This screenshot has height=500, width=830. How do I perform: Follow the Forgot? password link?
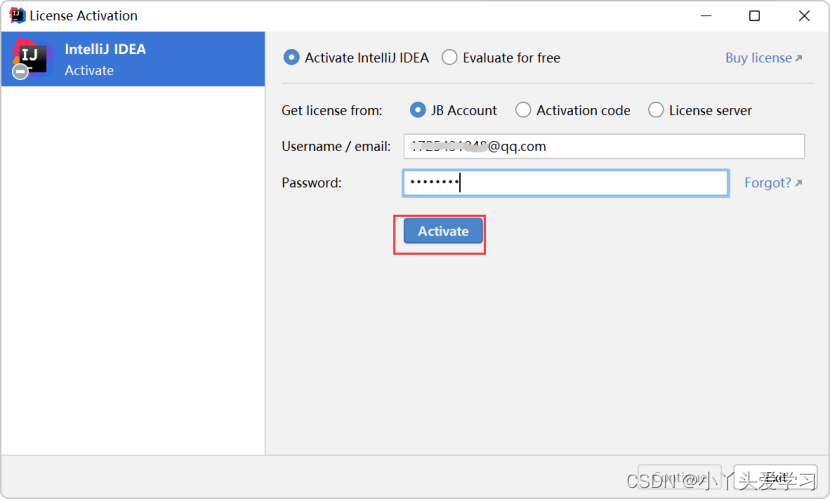click(x=768, y=183)
